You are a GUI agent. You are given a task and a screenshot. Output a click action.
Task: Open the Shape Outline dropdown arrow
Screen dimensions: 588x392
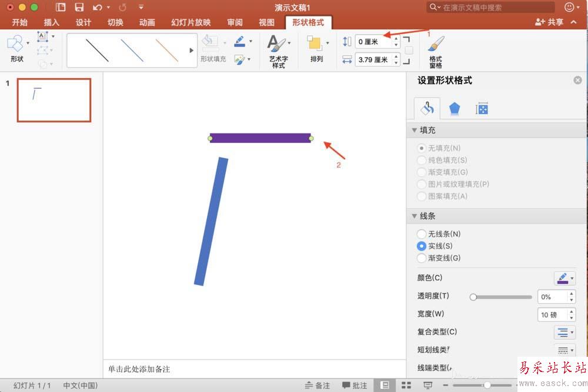pos(250,41)
